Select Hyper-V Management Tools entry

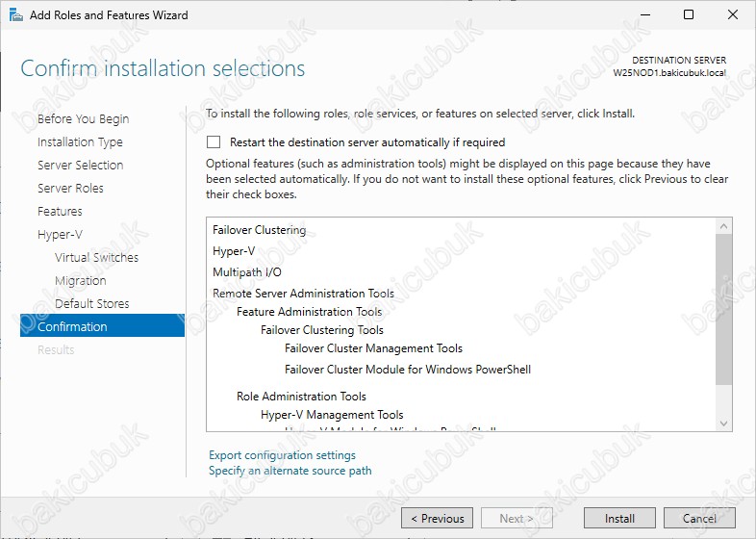click(x=332, y=415)
